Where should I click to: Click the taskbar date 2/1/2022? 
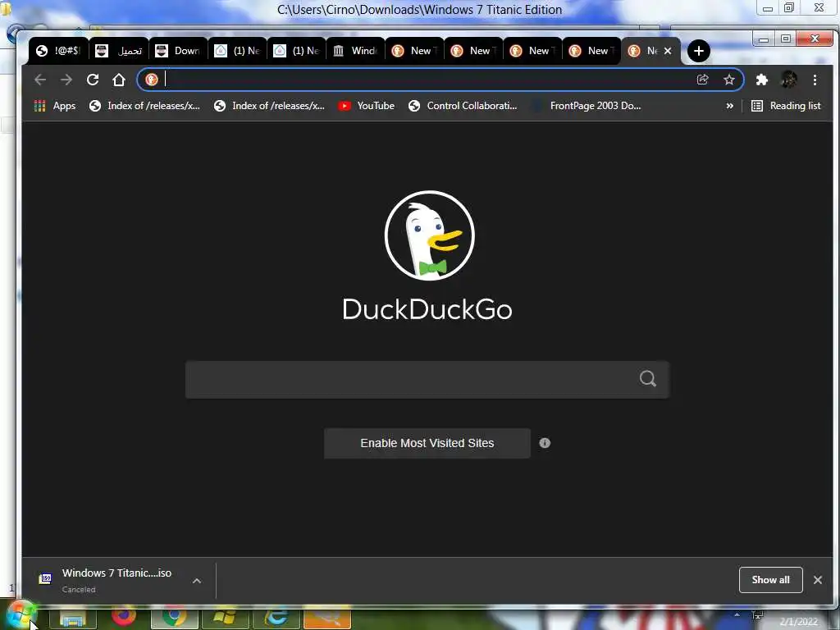pyautogui.click(x=799, y=622)
